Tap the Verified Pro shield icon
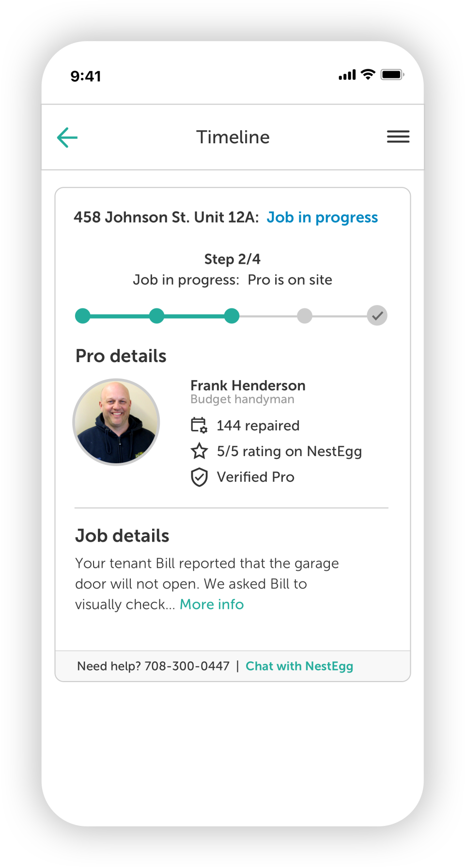The height and width of the screenshot is (868, 465). click(x=199, y=477)
